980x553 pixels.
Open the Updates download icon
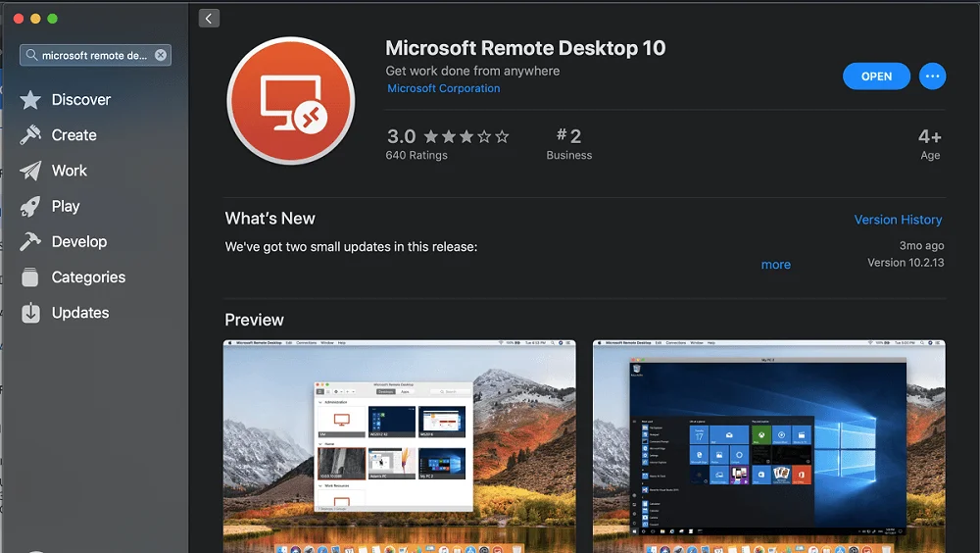click(30, 313)
